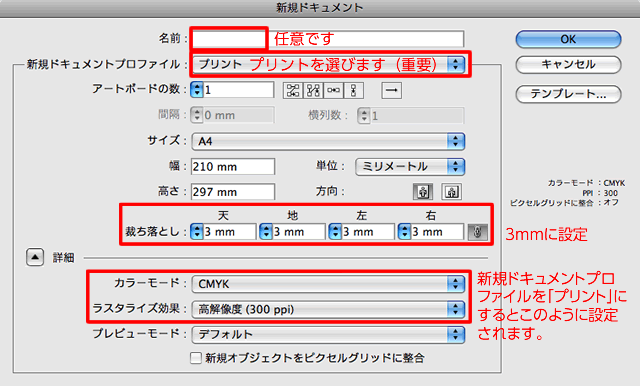Click the 幅 210 mm width field

[233, 166]
